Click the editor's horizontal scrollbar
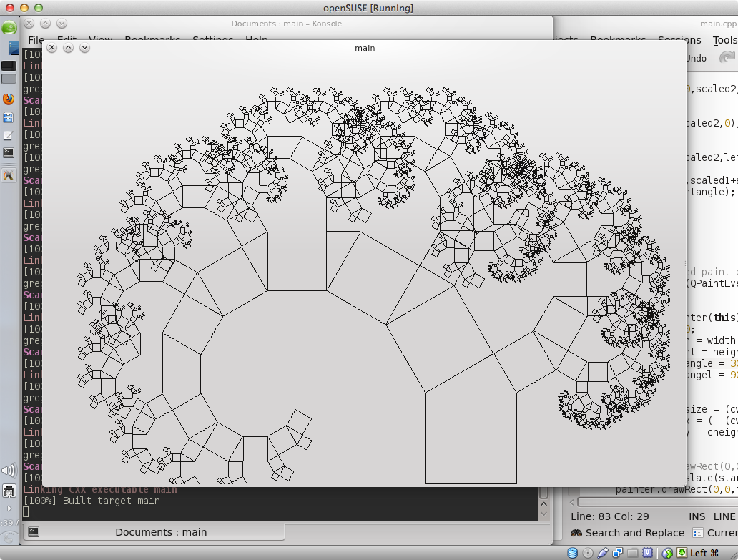 pyautogui.click(x=644, y=502)
